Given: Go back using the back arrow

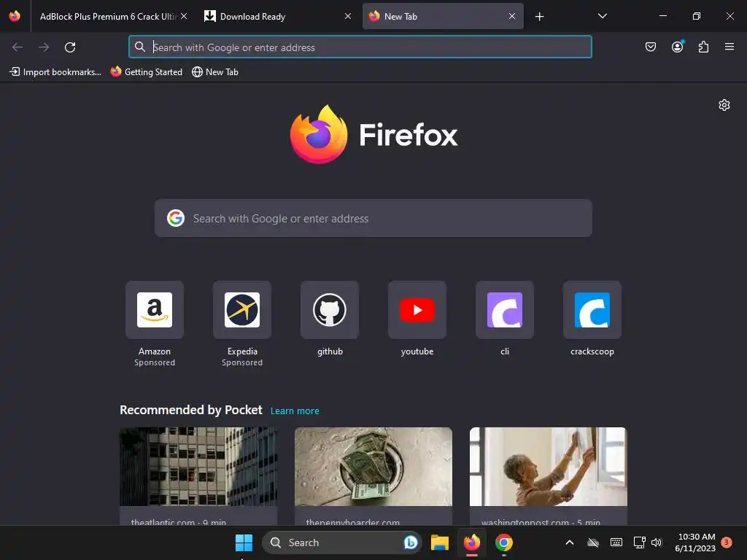Looking at the screenshot, I should pos(18,47).
